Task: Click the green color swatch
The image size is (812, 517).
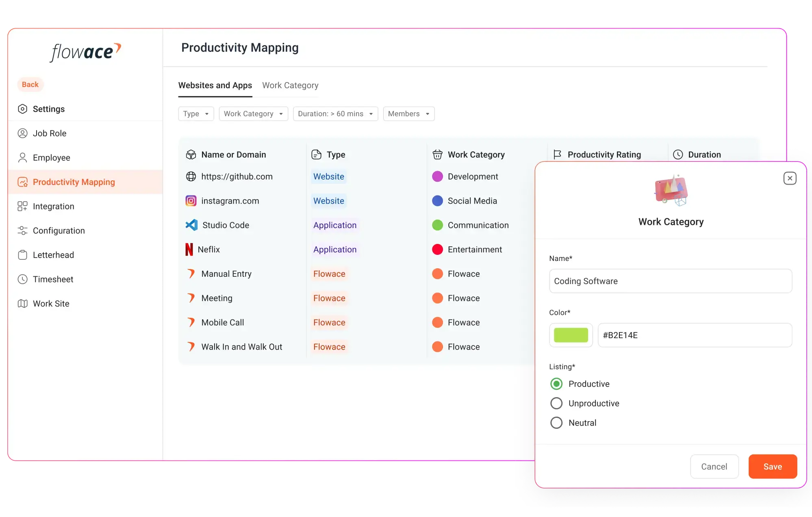Action: click(x=571, y=335)
